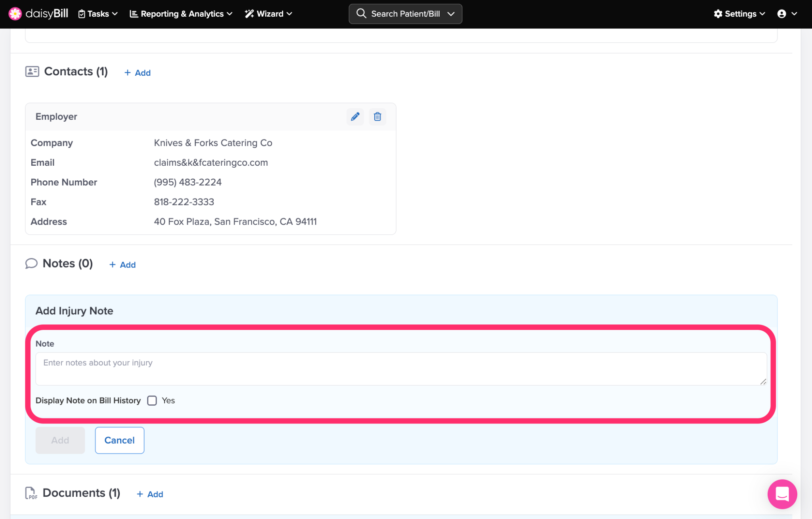Click the Contacts card icon
Viewport: 812px width, 519px height.
tap(32, 71)
